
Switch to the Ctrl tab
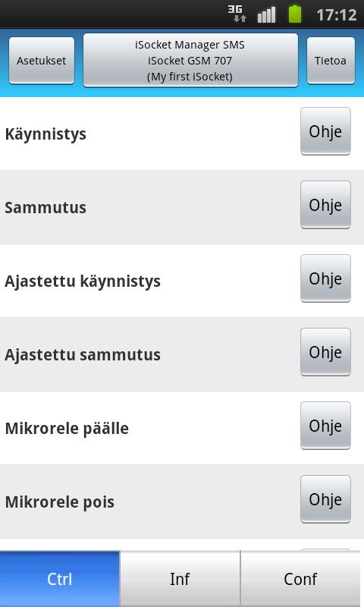pyautogui.click(x=60, y=579)
